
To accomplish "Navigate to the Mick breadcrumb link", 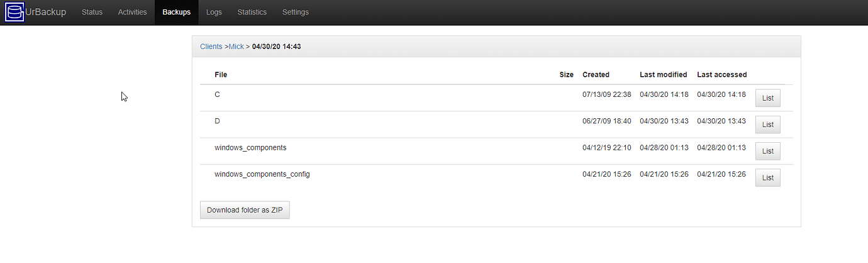I will (x=236, y=47).
